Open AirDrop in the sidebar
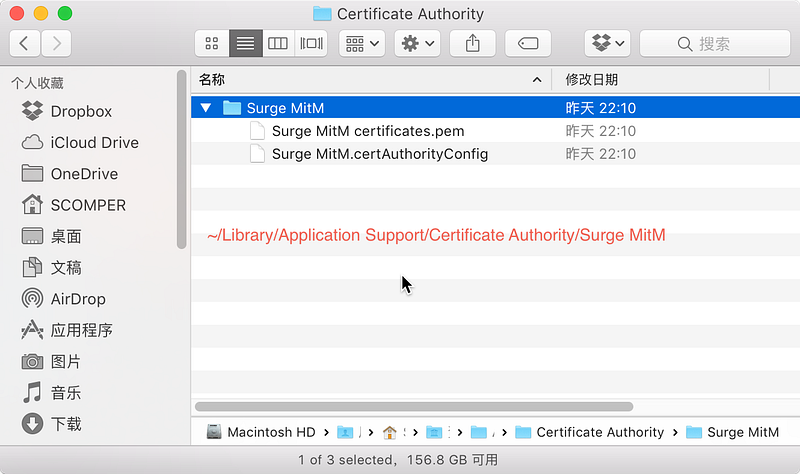 (63, 299)
